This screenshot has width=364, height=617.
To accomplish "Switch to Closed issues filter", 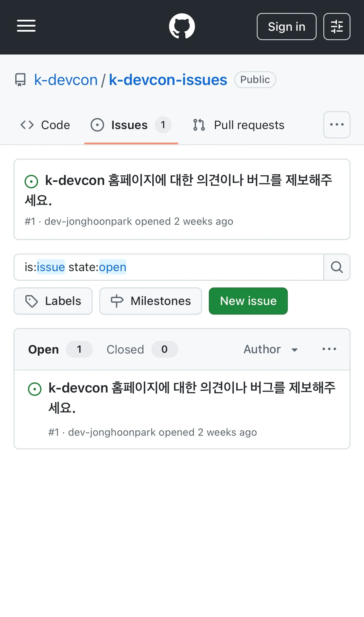I will (142, 349).
